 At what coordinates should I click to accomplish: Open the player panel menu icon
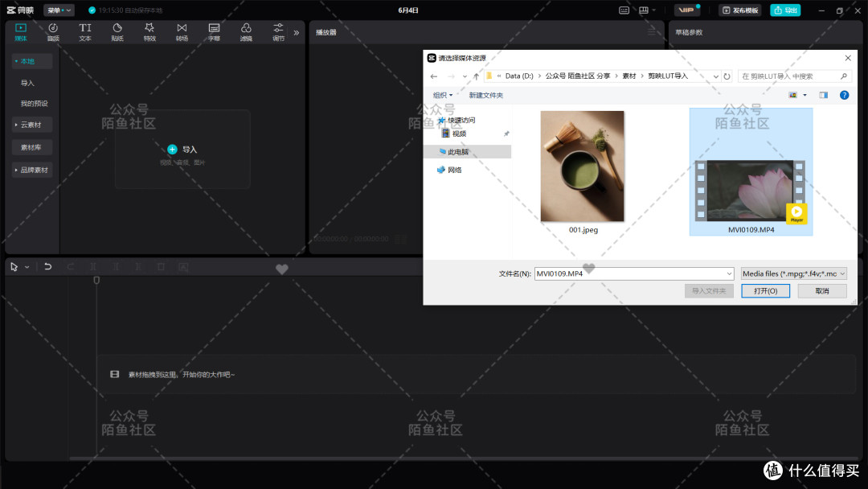pos(652,32)
